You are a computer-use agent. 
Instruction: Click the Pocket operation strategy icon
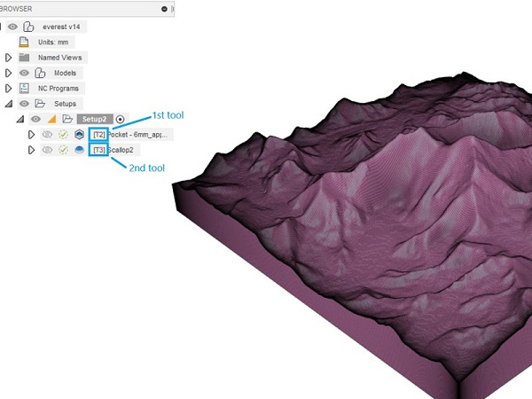click(80, 135)
